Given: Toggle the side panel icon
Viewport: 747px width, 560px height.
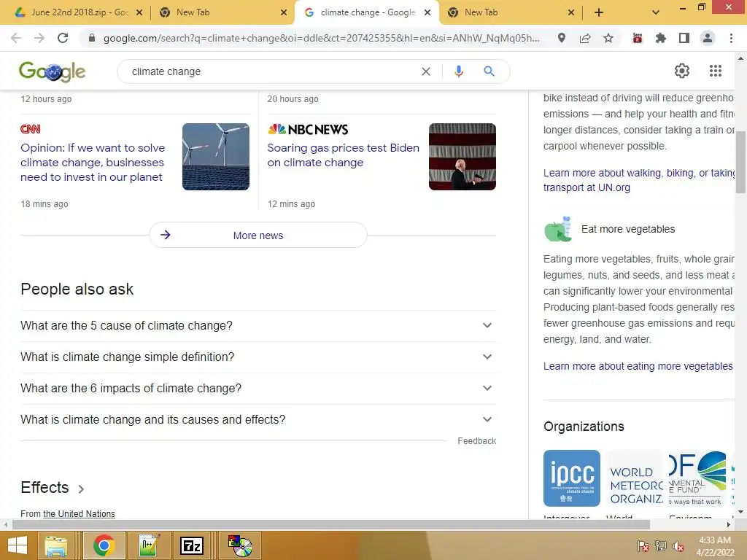Looking at the screenshot, I should (684, 38).
